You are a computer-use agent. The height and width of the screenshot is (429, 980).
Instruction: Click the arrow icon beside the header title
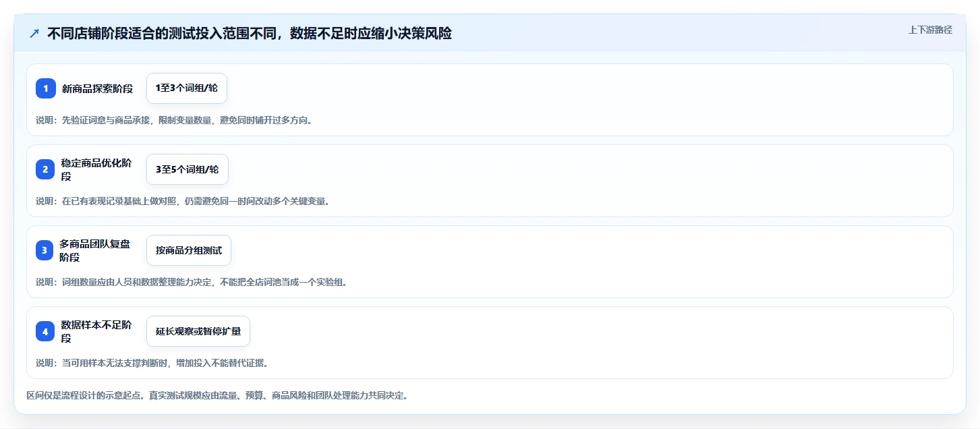[34, 33]
